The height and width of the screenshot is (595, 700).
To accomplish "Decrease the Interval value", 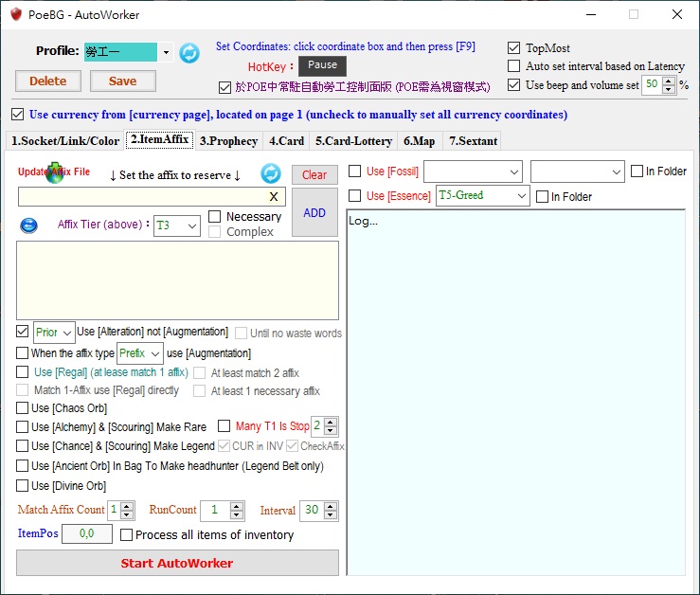I will click(x=331, y=515).
